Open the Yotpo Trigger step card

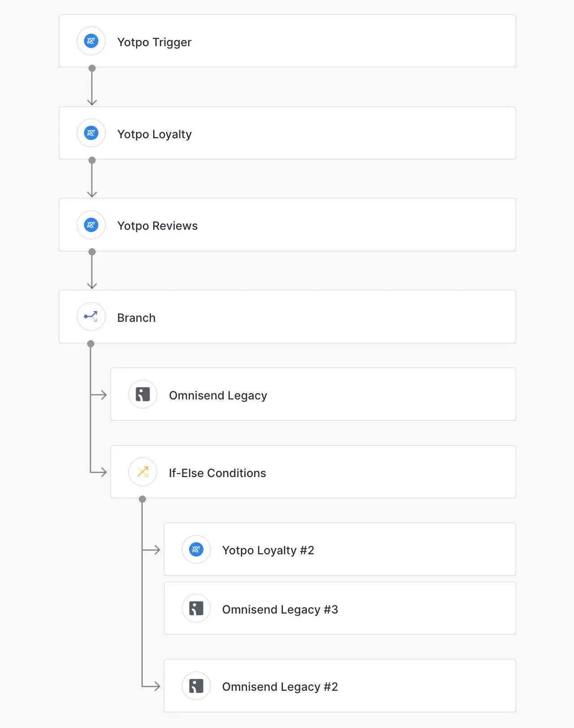(x=287, y=41)
